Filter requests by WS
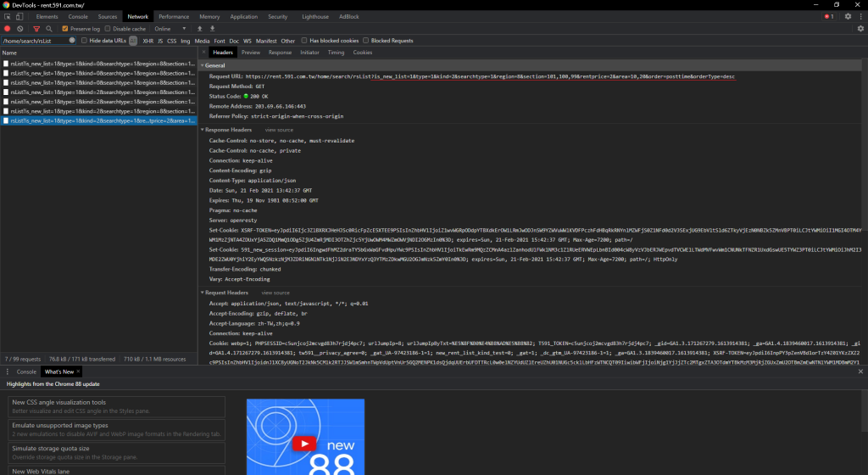868x475 pixels. (x=247, y=41)
